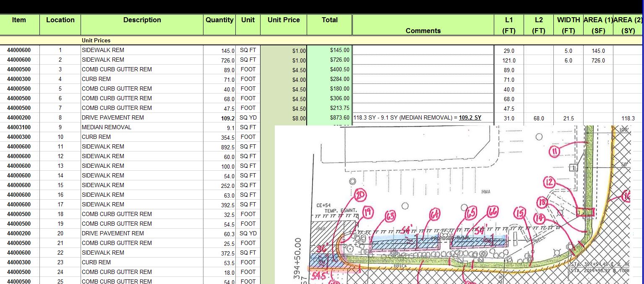Select the 21.5 width cell
This screenshot has width=644, height=284.
568,118
